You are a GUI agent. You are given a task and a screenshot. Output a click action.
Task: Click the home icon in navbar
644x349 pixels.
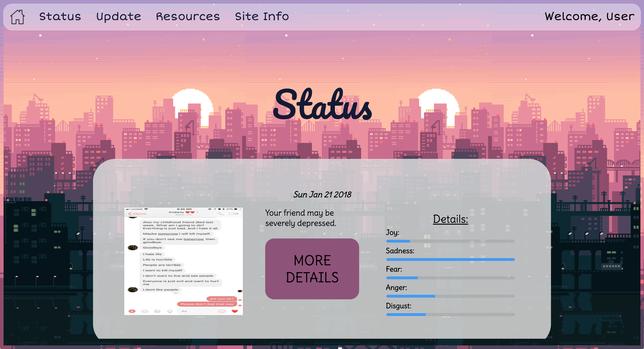tap(17, 17)
